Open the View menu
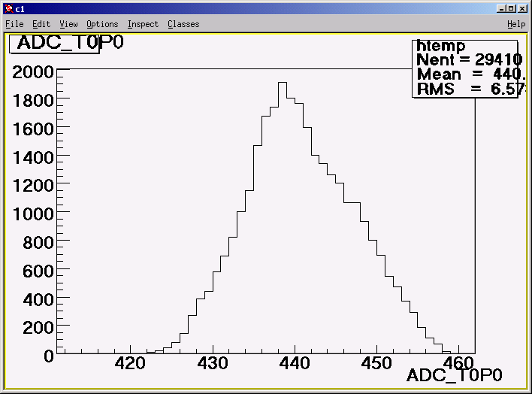Viewport: 532px width, 394px height. (x=68, y=24)
